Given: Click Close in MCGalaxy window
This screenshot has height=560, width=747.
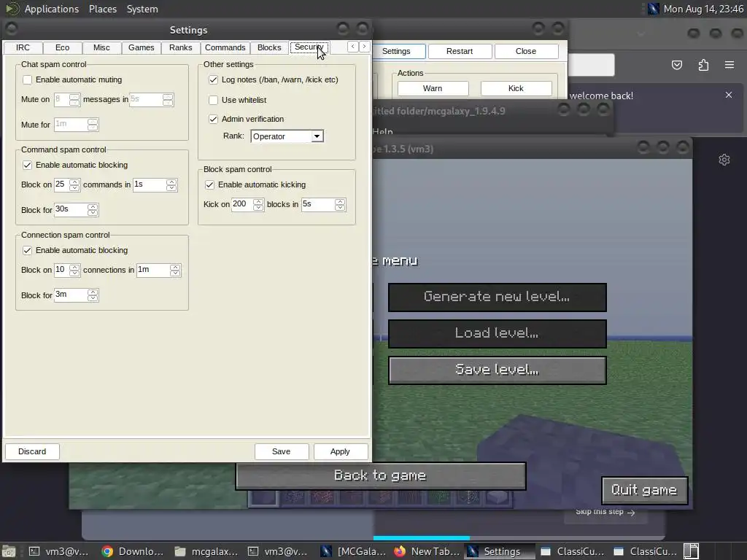Looking at the screenshot, I should click(526, 51).
